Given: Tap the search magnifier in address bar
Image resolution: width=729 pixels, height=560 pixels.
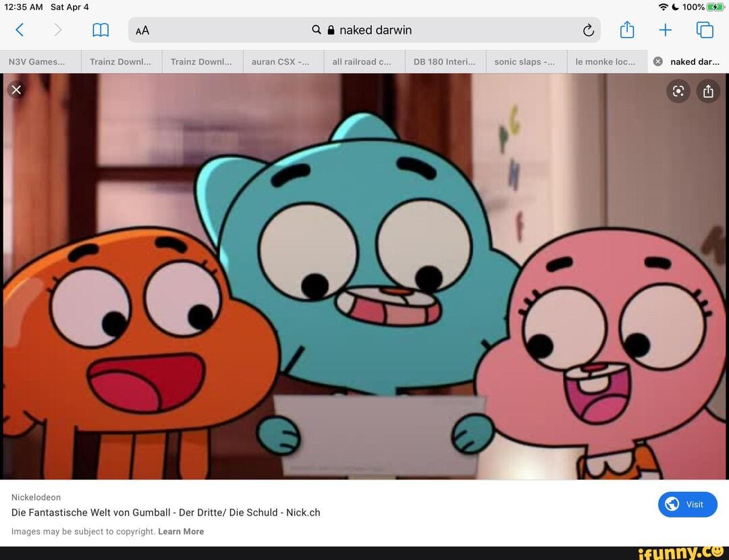Looking at the screenshot, I should (316, 30).
